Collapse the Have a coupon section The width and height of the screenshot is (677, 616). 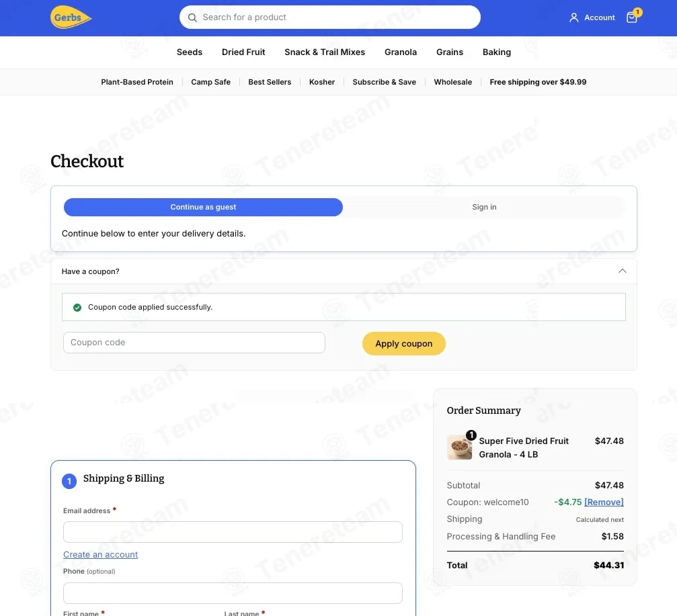[x=622, y=271]
